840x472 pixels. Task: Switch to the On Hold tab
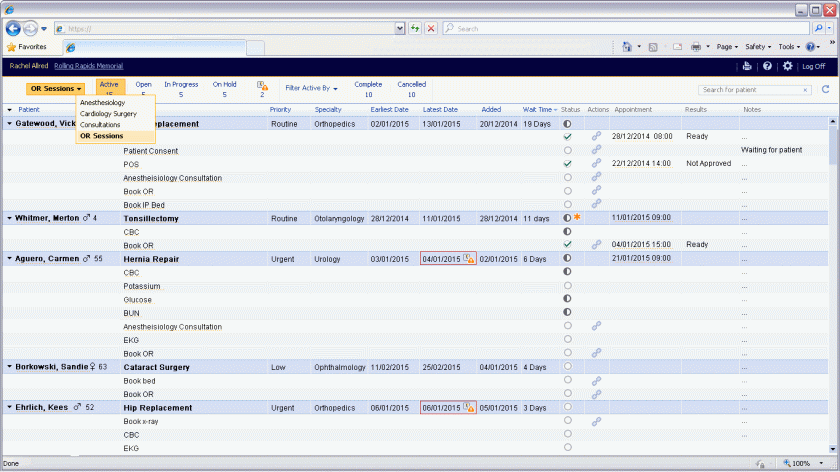pyautogui.click(x=224, y=89)
